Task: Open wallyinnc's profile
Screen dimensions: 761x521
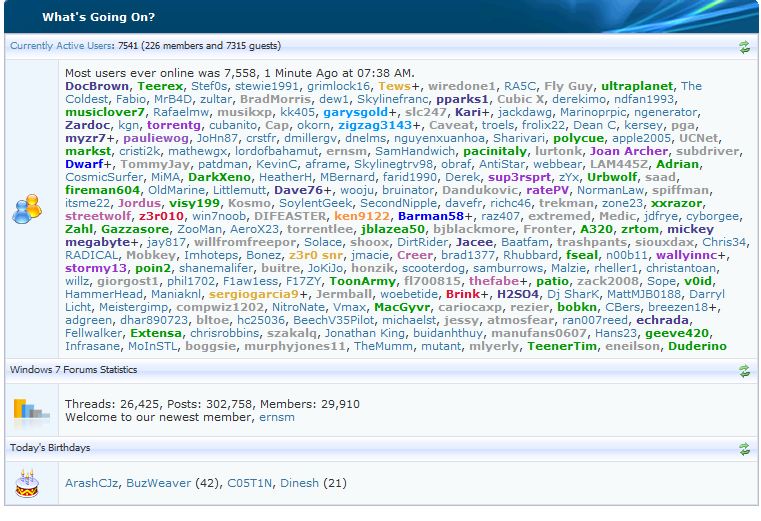Action: click(x=687, y=255)
